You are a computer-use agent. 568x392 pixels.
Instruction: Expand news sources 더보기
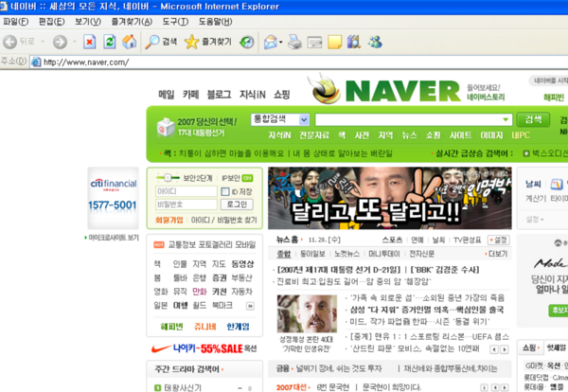point(496,254)
